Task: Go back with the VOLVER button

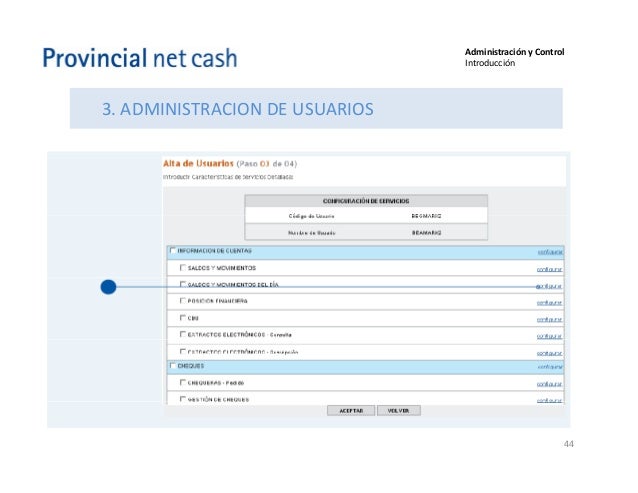Action: (399, 410)
